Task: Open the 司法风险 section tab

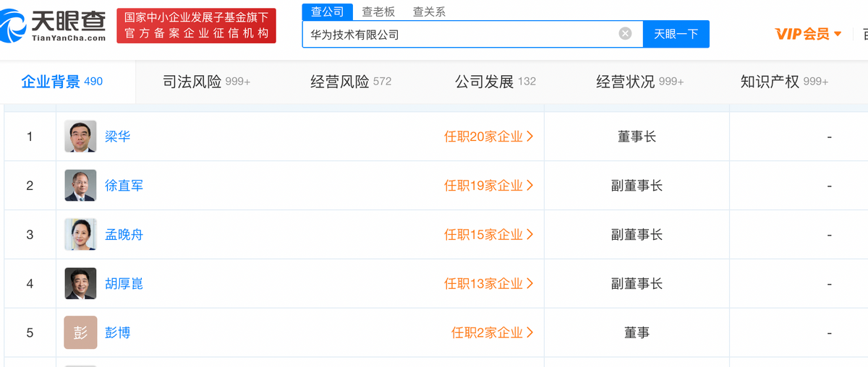Action: click(x=206, y=82)
